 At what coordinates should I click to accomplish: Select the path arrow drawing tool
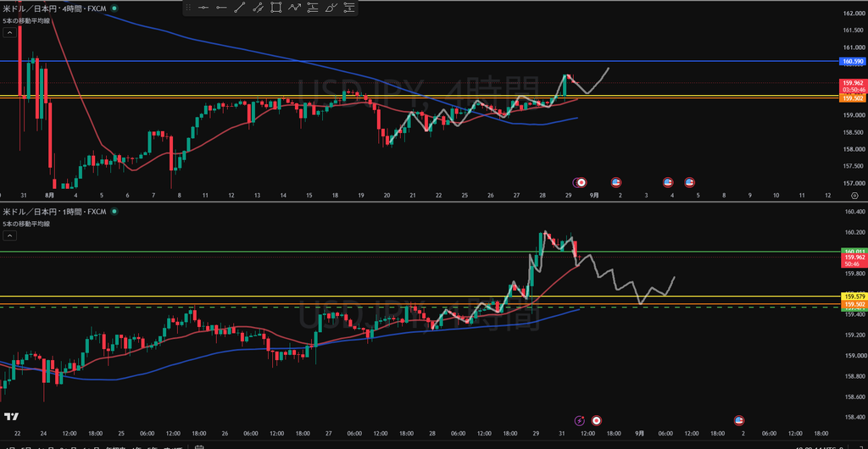tap(294, 8)
